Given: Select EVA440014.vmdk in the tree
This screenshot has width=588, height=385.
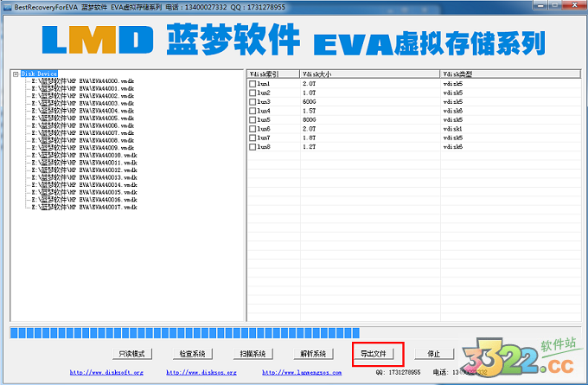Looking at the screenshot, I should [x=85, y=185].
